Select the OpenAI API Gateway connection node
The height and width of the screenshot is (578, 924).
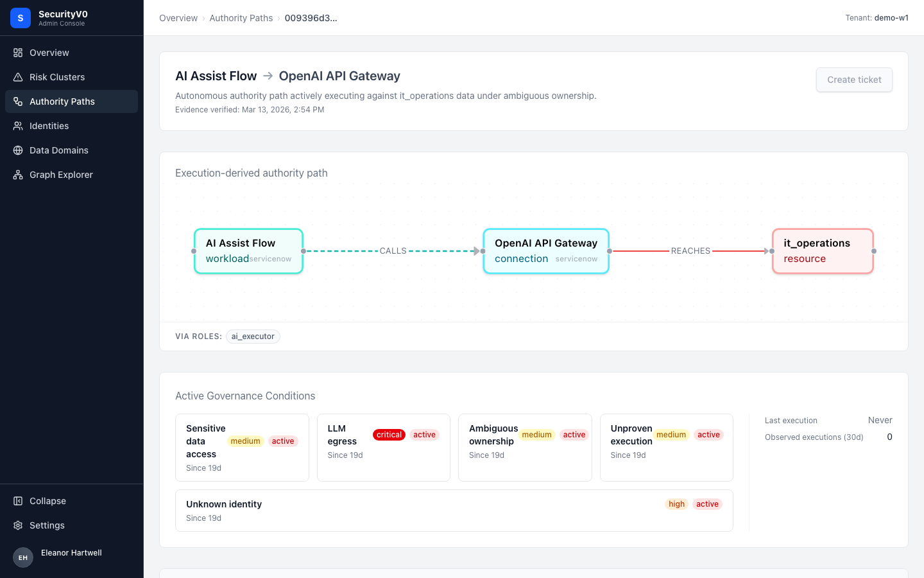(x=546, y=251)
